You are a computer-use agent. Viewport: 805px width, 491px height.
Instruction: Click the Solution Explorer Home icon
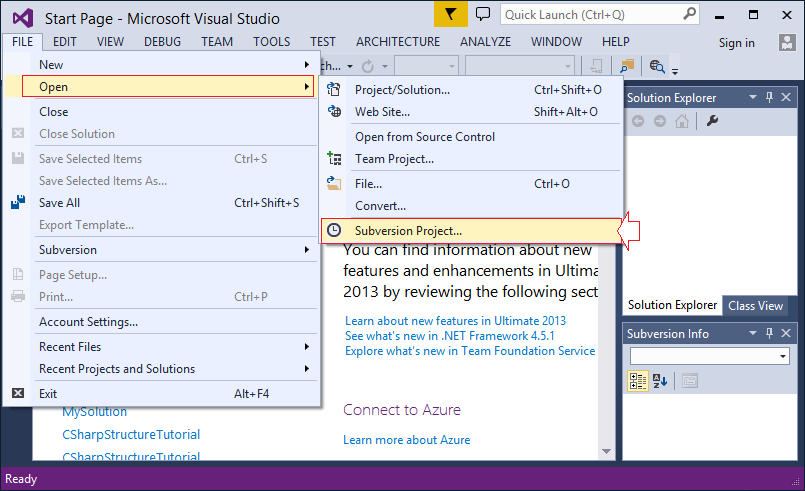[x=682, y=121]
